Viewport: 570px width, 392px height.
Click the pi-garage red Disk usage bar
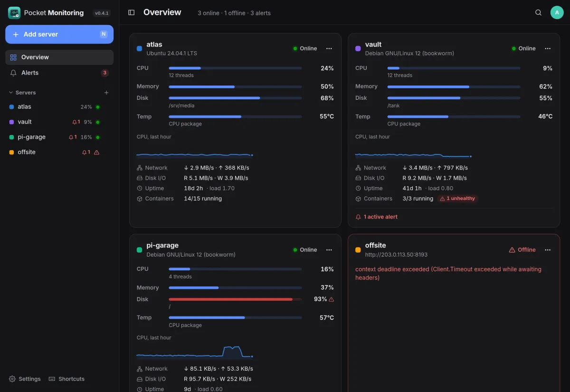click(x=235, y=299)
